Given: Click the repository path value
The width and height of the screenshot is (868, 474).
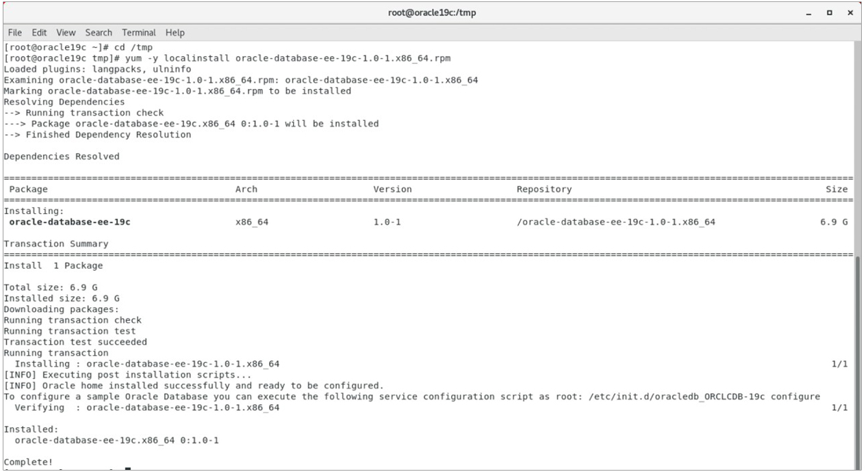Looking at the screenshot, I should pos(616,222).
